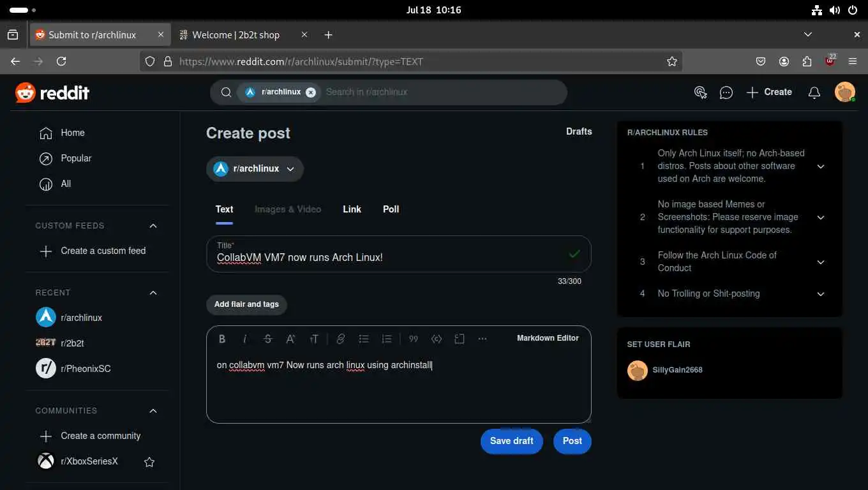Insert a quote block
The height and width of the screenshot is (490, 868).
414,339
